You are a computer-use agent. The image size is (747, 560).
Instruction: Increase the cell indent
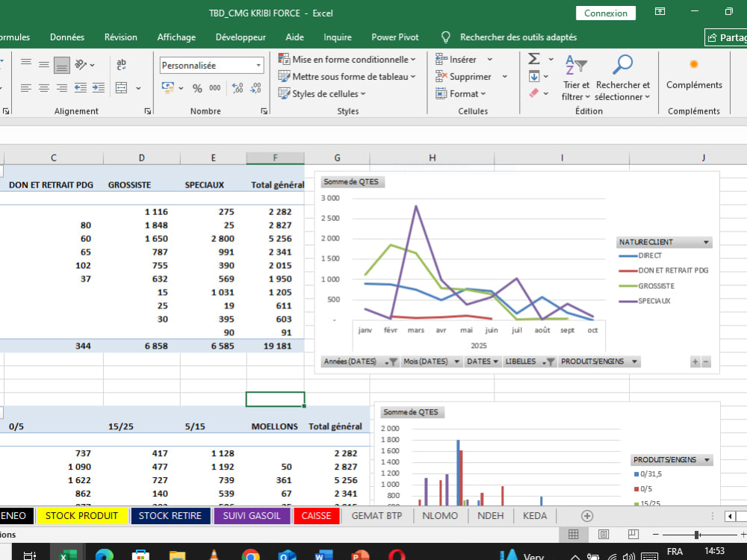point(99,87)
